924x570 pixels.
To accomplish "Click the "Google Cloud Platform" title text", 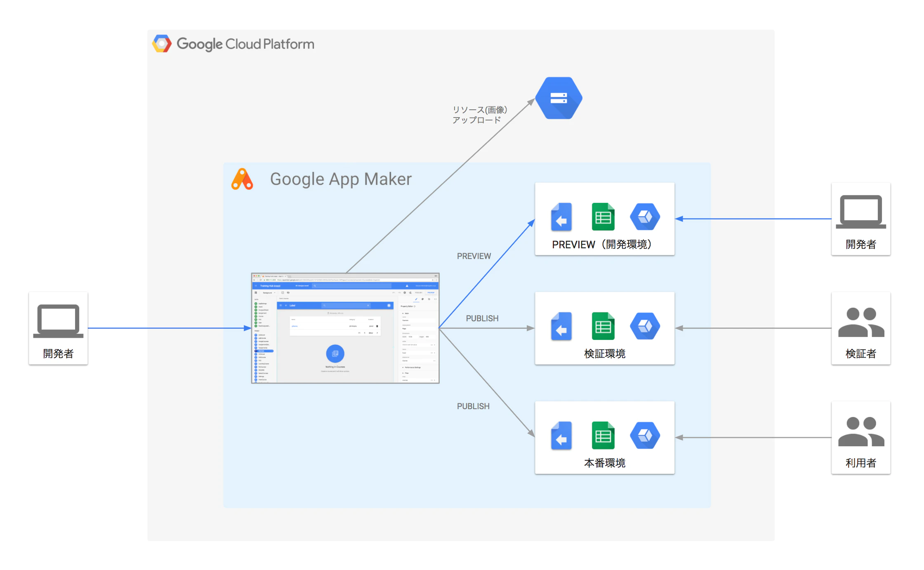I will [x=245, y=44].
